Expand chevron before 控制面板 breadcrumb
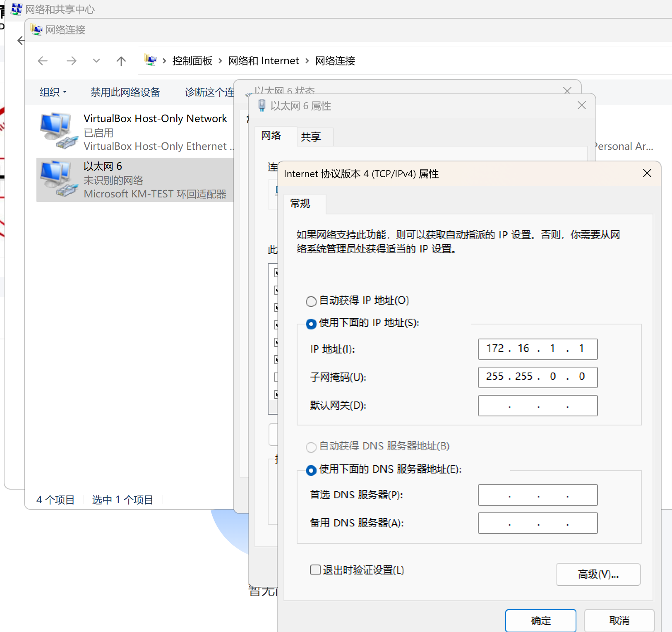Viewport: 672px width, 632px height. pos(164,61)
